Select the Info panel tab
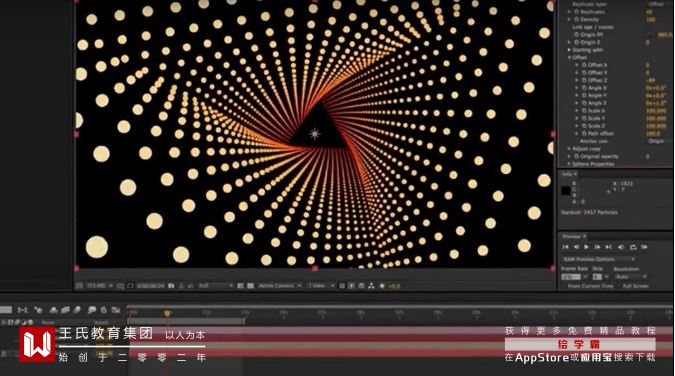675x376 pixels. pyautogui.click(x=568, y=174)
